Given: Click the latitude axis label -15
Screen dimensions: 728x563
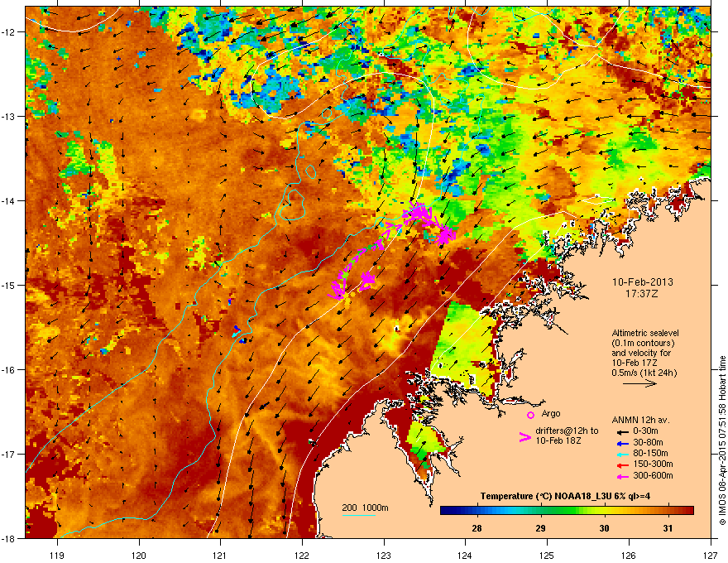Looking at the screenshot, I should click(8, 285).
